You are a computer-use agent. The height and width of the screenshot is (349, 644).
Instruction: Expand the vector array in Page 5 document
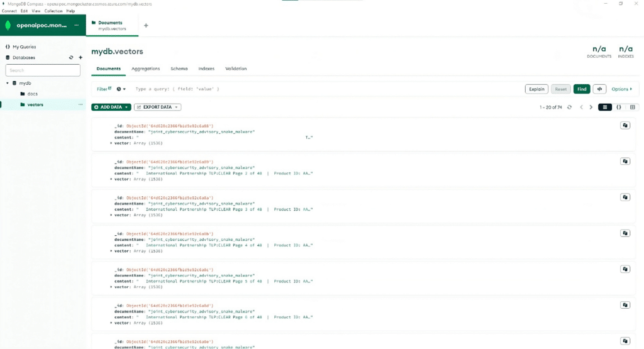111,287
